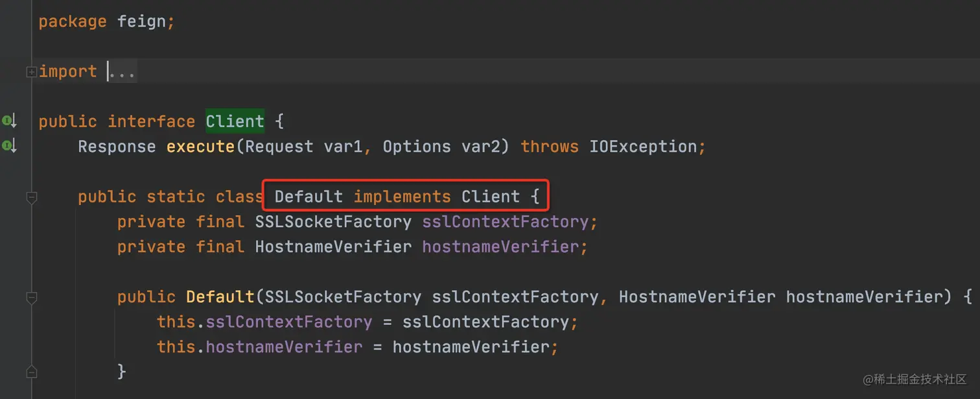Click Client after the implements keyword

tap(490, 197)
